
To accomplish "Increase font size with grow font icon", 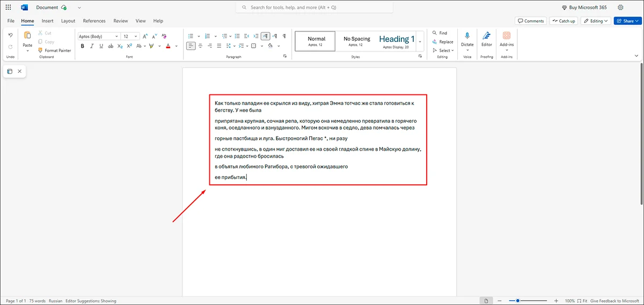I will point(145,36).
